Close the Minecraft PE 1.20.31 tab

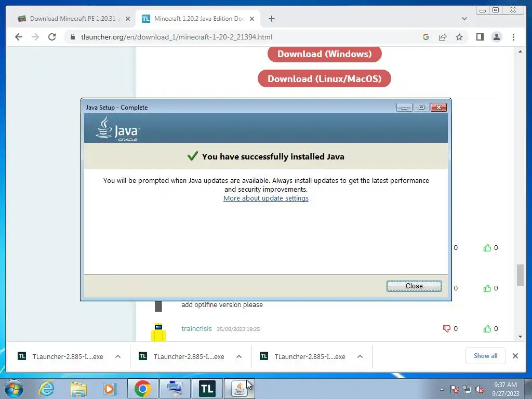(x=128, y=19)
